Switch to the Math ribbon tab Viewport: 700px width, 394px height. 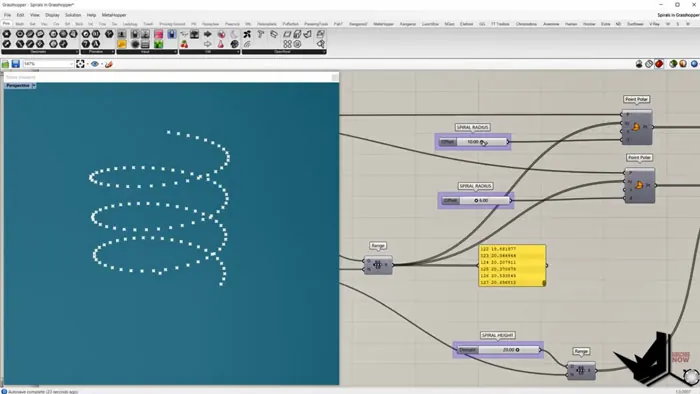20,24
